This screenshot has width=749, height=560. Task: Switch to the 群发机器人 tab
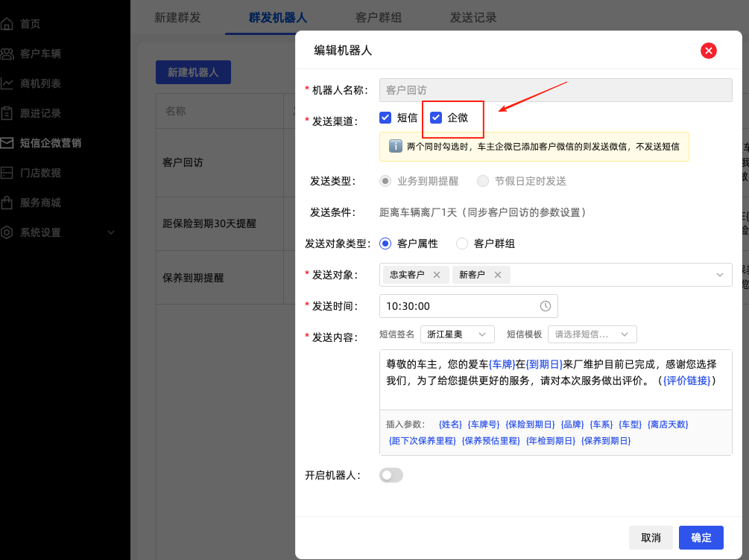tap(277, 18)
